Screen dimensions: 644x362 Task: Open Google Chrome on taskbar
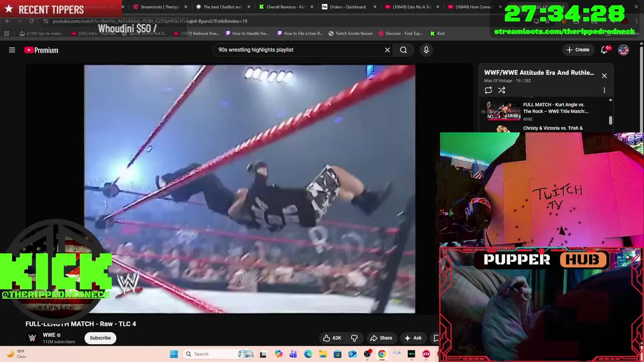382,354
